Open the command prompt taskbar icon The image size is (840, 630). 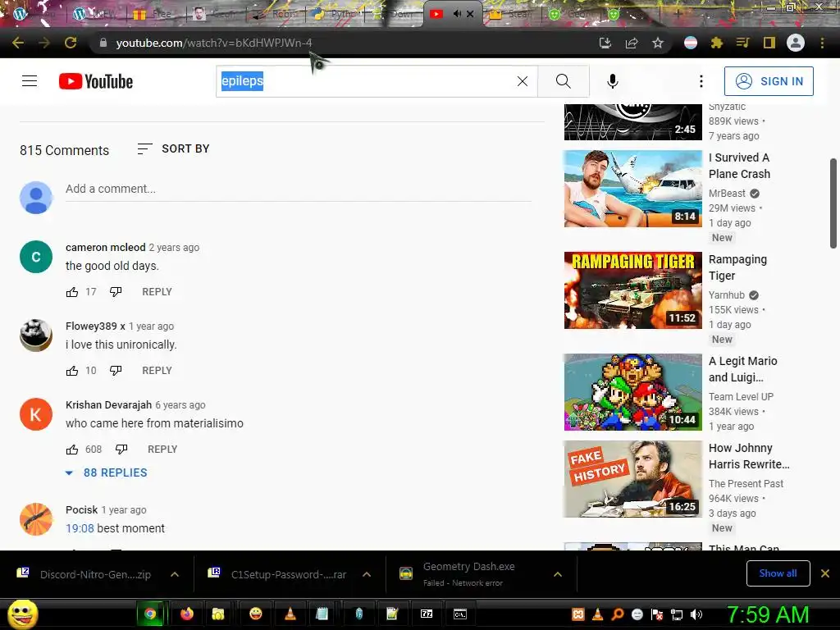(x=460, y=614)
